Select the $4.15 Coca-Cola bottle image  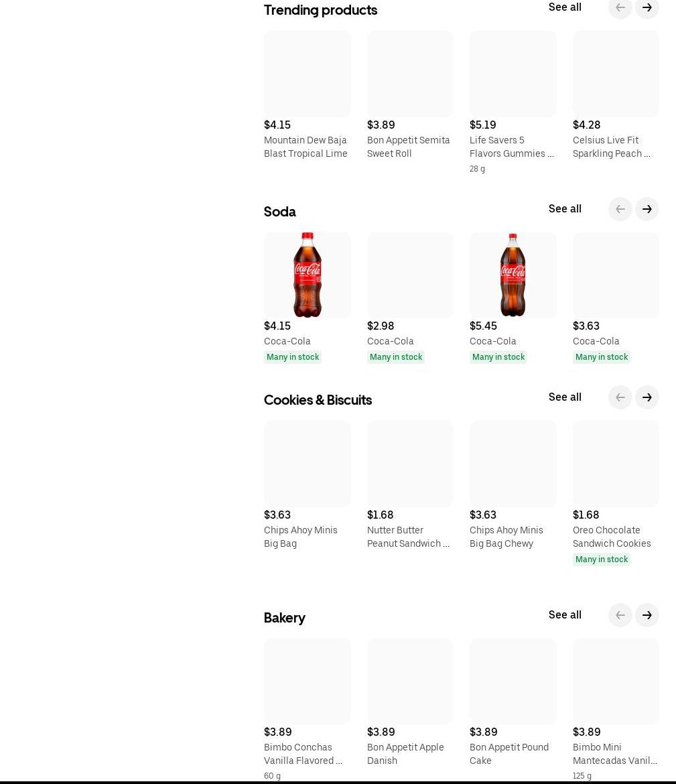(x=307, y=275)
